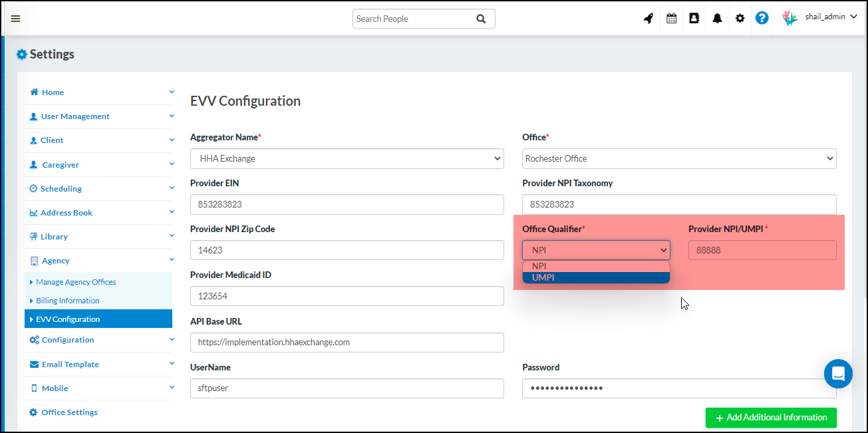Open the shail_admin user account menu

tap(822, 17)
